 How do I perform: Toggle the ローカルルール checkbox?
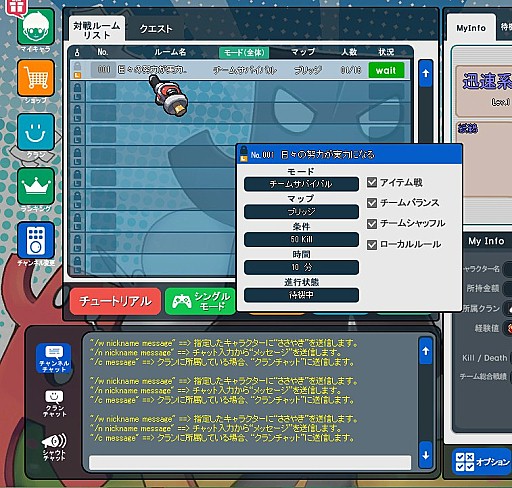tap(372, 245)
